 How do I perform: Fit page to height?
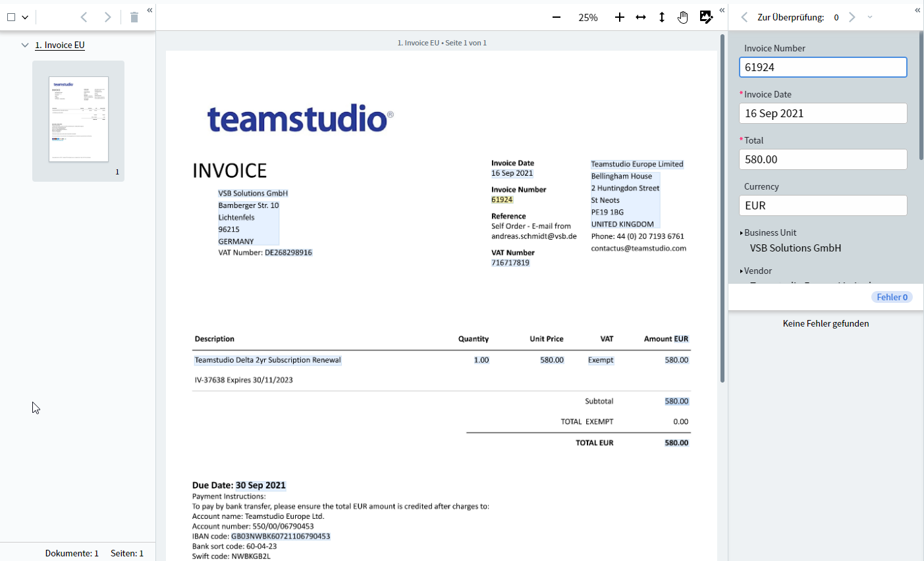pyautogui.click(x=662, y=17)
